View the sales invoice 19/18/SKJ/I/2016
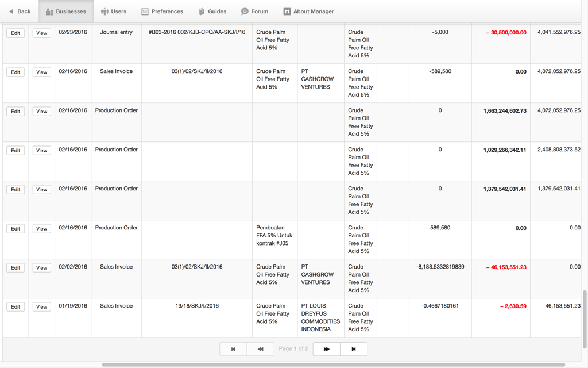The image size is (588, 368). [x=41, y=306]
